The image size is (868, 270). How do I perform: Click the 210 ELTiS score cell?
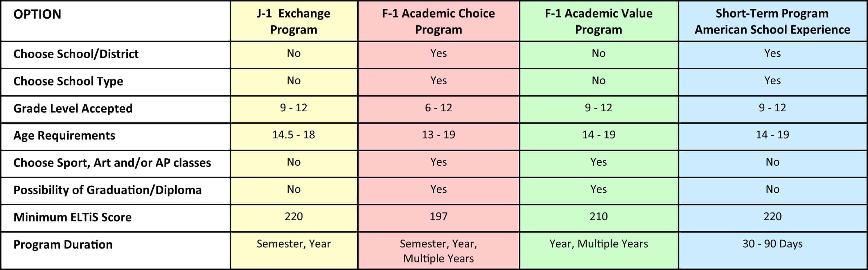[x=599, y=216]
